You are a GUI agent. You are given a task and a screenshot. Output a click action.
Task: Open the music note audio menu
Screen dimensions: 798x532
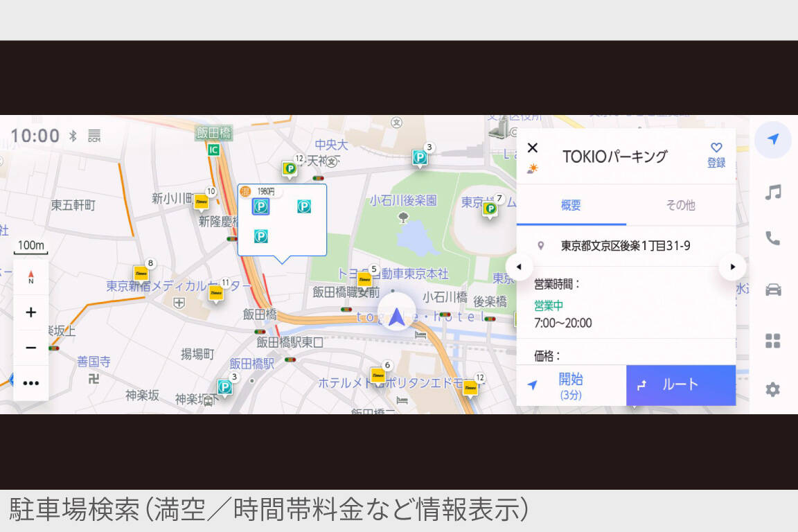773,193
